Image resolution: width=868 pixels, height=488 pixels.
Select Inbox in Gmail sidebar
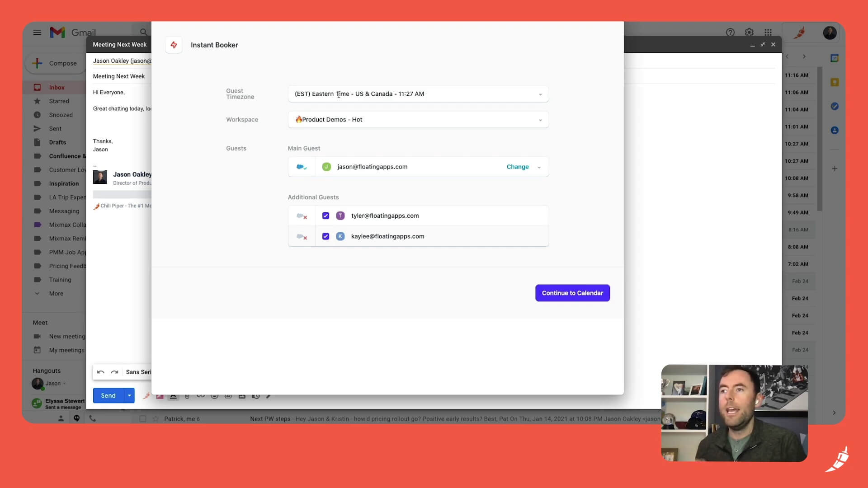[x=57, y=88]
